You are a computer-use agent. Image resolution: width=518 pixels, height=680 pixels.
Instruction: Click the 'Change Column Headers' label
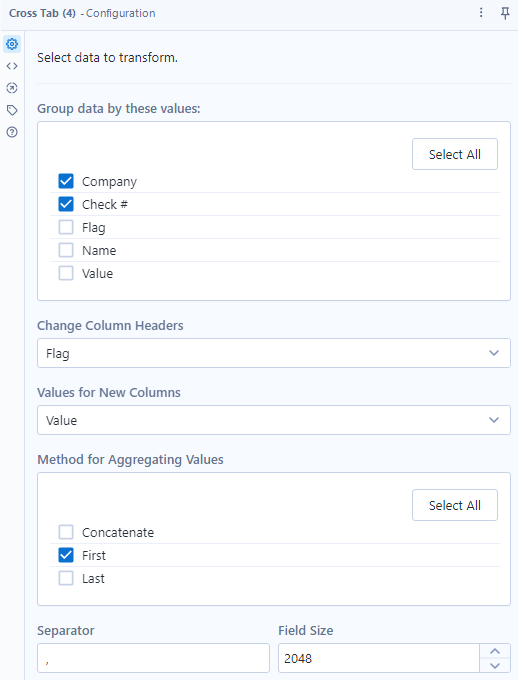pos(110,325)
